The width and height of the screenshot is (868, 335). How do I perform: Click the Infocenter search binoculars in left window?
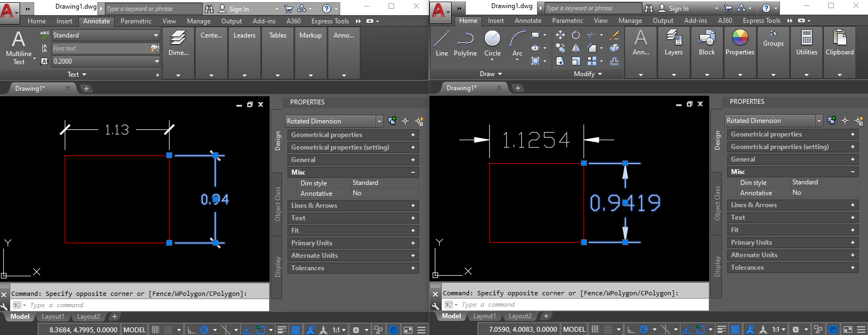pos(209,9)
